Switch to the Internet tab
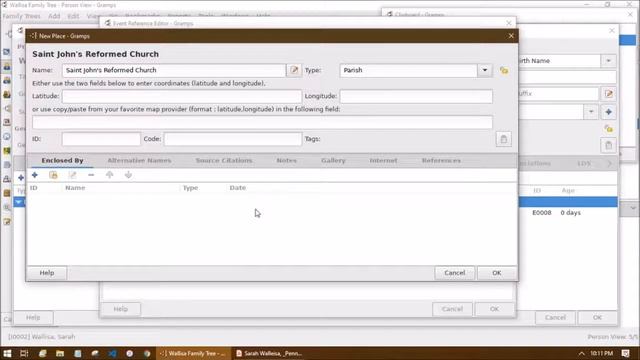 click(x=383, y=160)
